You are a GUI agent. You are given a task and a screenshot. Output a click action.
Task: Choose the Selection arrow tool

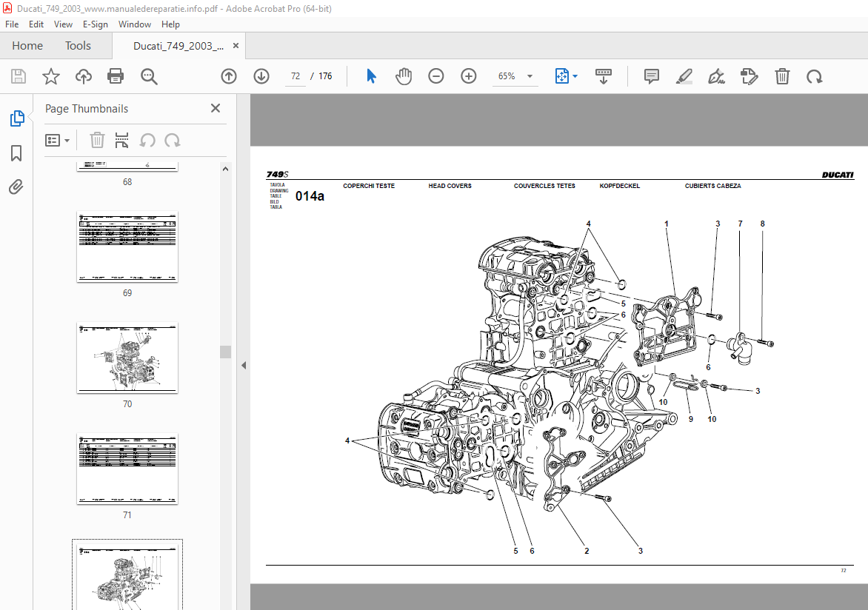click(x=372, y=76)
